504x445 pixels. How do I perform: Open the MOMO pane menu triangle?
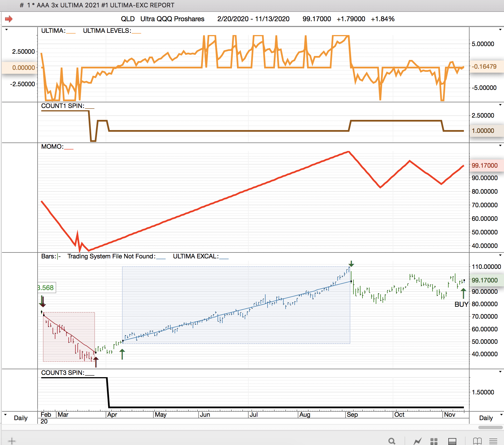(500, 146)
